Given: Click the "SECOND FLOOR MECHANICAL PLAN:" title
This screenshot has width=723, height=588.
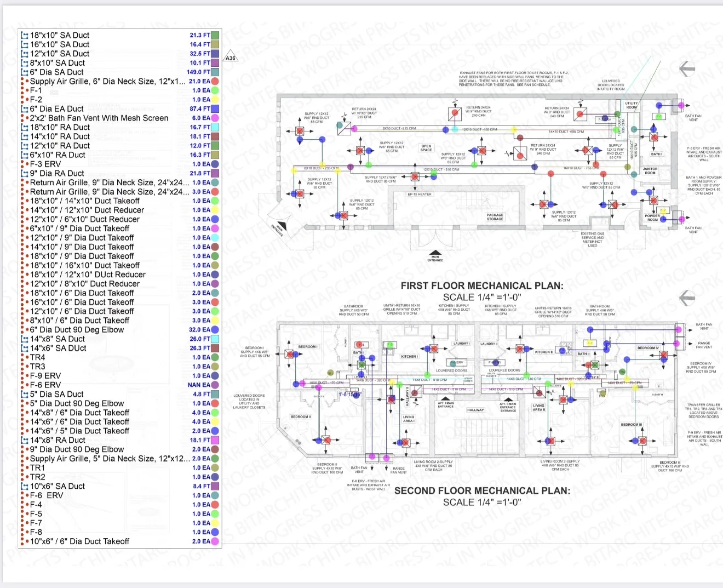Looking at the screenshot, I should click(x=482, y=490).
